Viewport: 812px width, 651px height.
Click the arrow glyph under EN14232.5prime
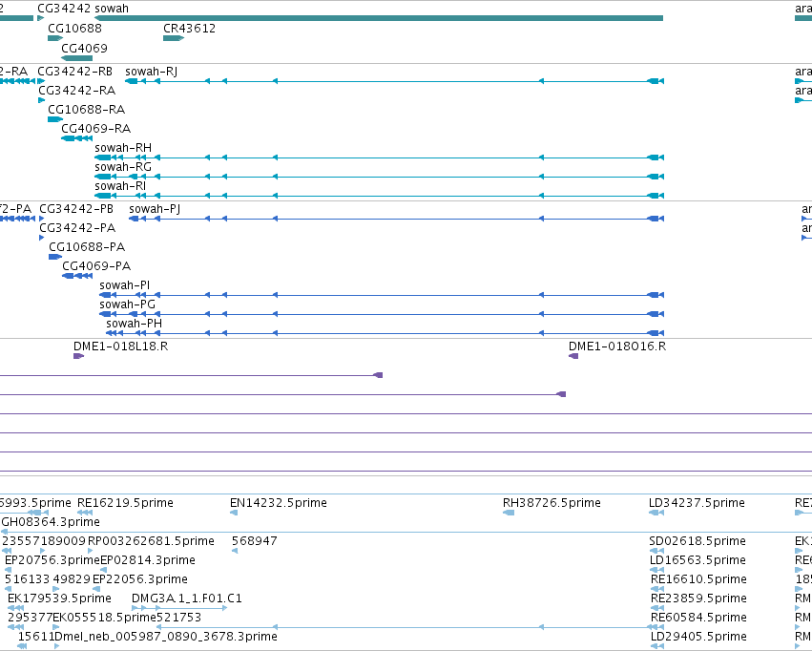[234, 513]
